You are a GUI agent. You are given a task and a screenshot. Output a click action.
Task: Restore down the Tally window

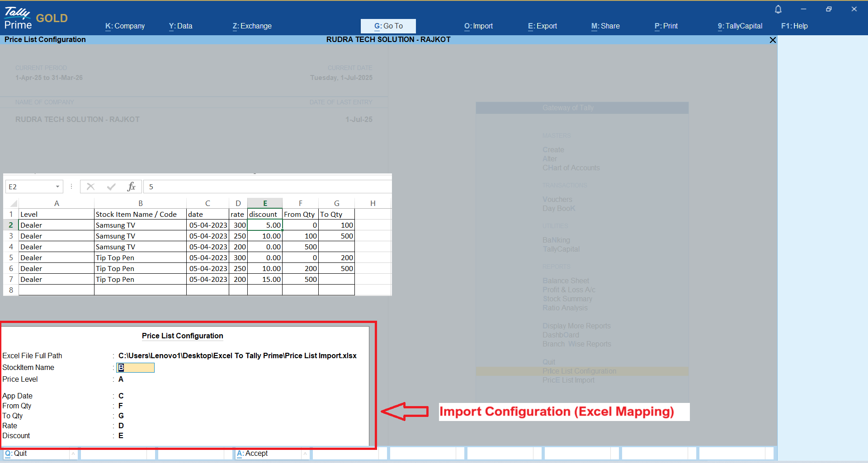[829, 9]
